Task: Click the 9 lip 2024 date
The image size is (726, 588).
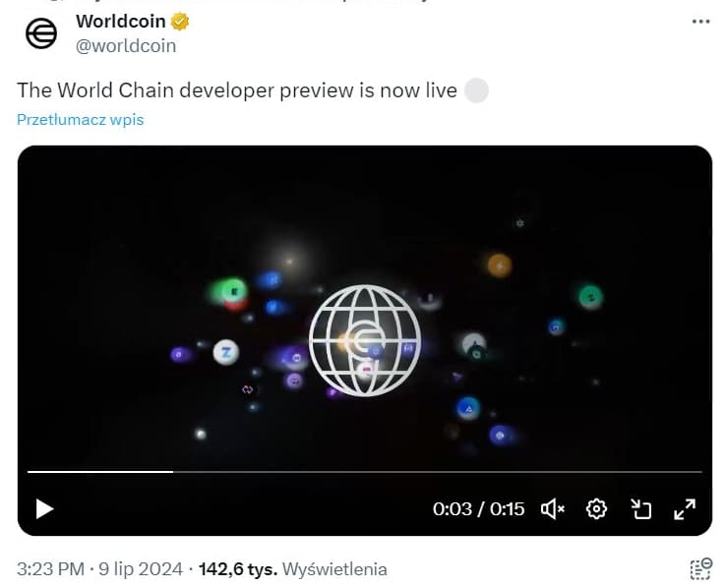Action: coord(141,569)
